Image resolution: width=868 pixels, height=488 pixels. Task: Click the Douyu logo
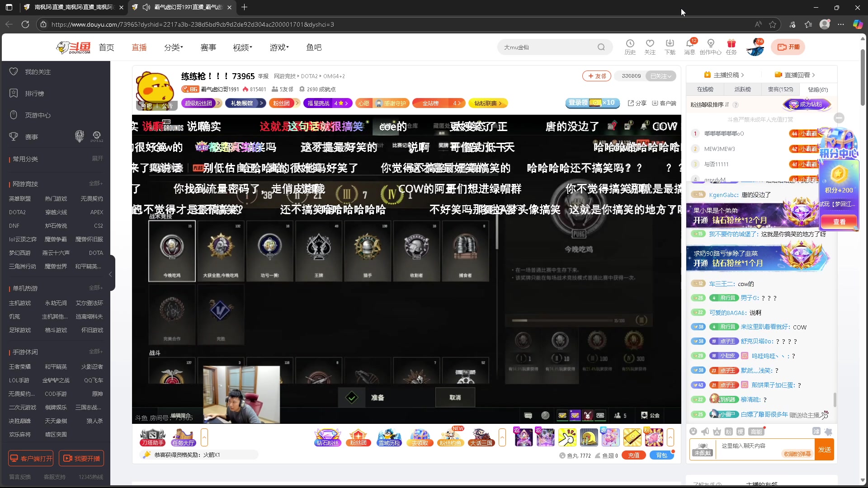click(x=73, y=47)
